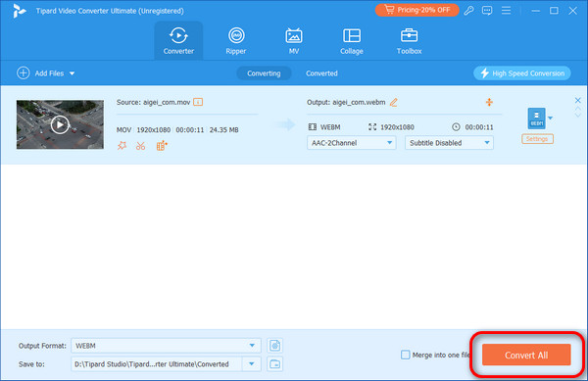Click the WEBM format profile icon
588x381 pixels.
[x=537, y=119]
